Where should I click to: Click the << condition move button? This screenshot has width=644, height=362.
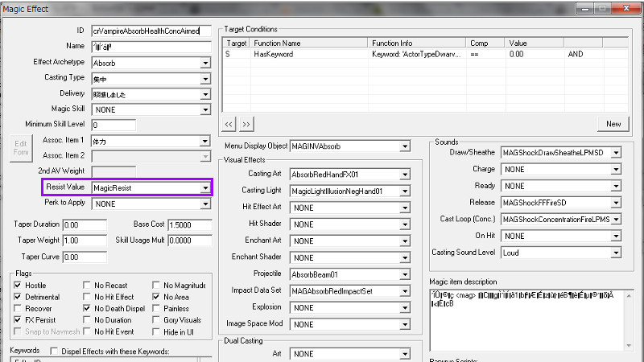click(x=229, y=124)
